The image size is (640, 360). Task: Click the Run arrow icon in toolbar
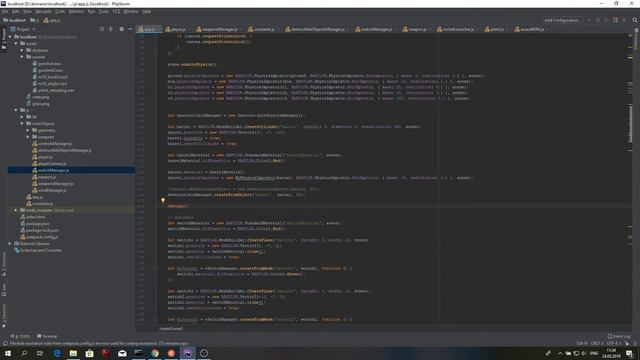pyautogui.click(x=589, y=20)
